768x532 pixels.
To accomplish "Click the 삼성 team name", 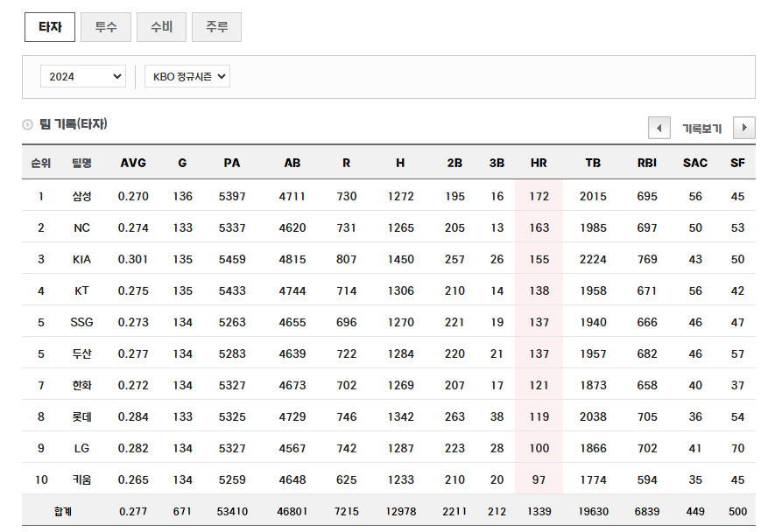I will click(82, 196).
